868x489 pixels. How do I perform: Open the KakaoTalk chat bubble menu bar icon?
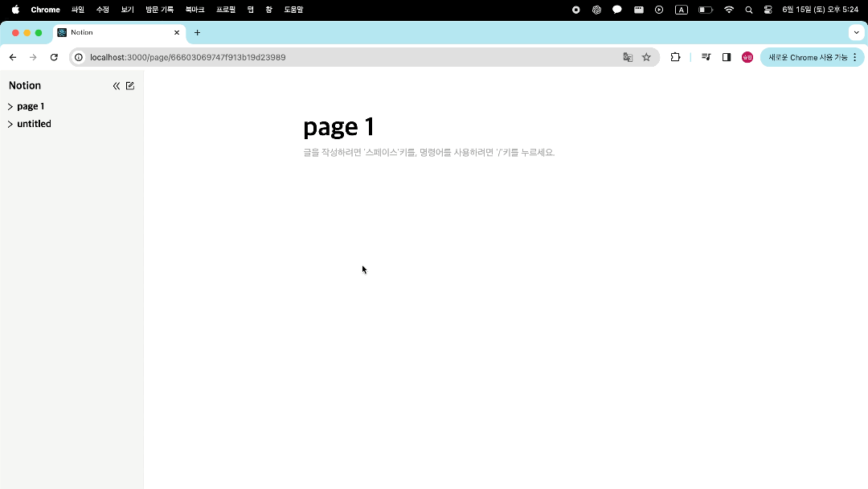click(617, 10)
